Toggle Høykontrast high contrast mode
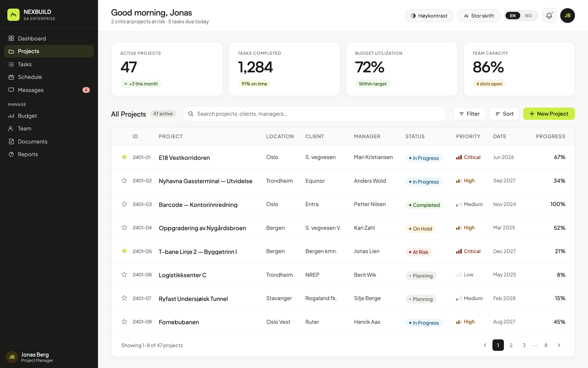Screen dimensions: 588x368 tap(429, 16)
